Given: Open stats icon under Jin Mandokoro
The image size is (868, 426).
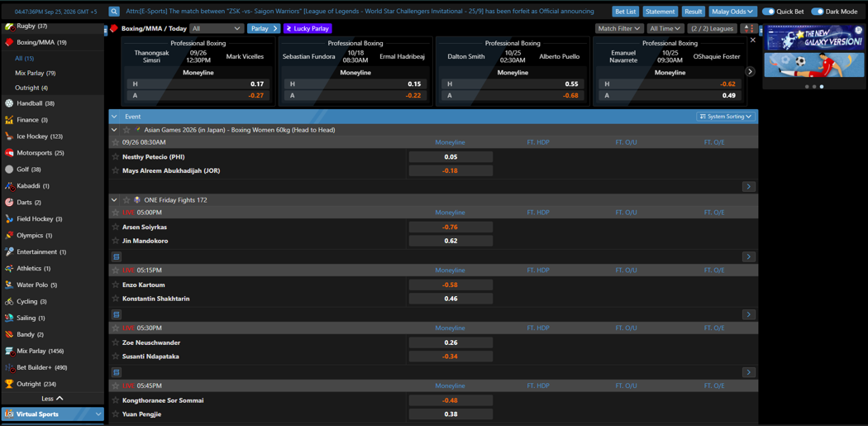Looking at the screenshot, I should [x=117, y=257].
